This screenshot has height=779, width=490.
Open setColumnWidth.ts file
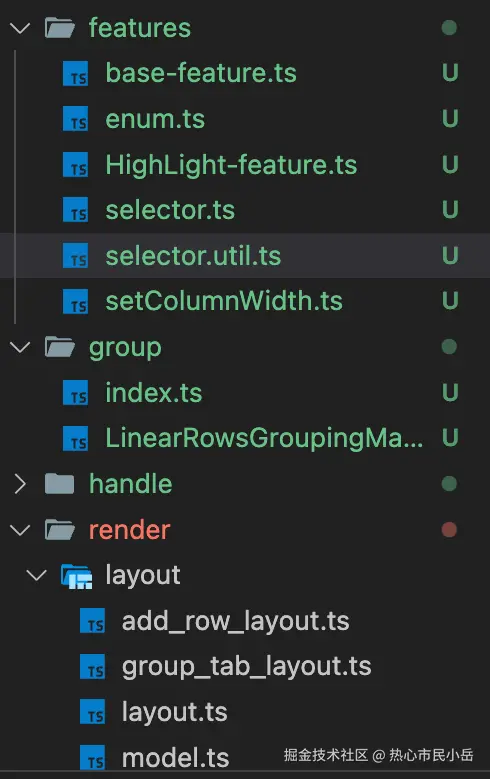(x=245, y=301)
